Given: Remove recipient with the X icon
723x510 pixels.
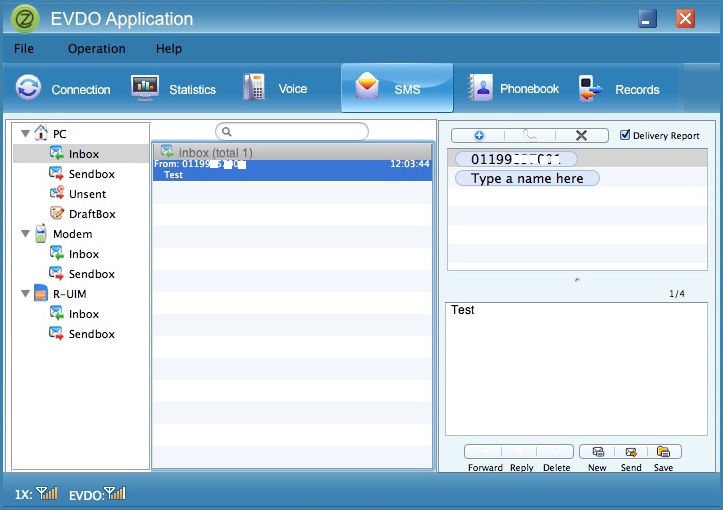Looking at the screenshot, I should click(x=581, y=135).
